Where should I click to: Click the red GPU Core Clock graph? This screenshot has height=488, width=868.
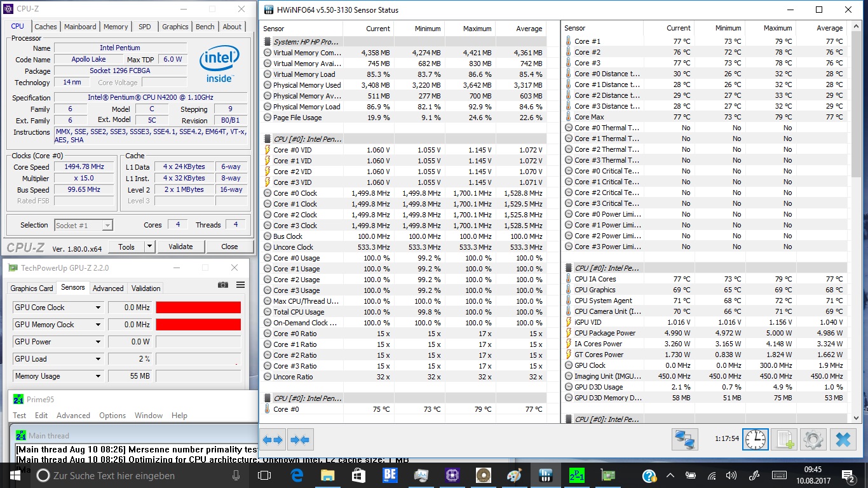[x=198, y=308]
